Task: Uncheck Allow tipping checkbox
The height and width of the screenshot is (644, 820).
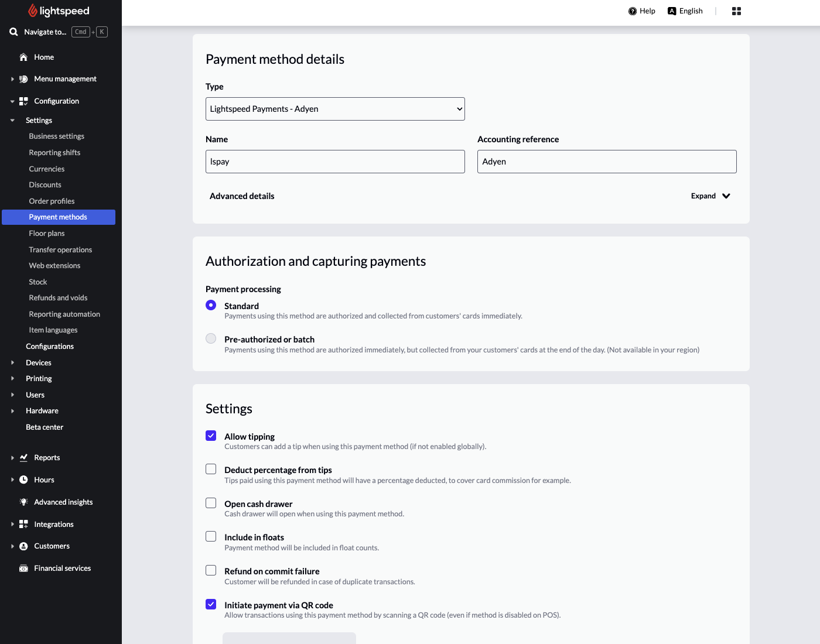Action: tap(211, 436)
